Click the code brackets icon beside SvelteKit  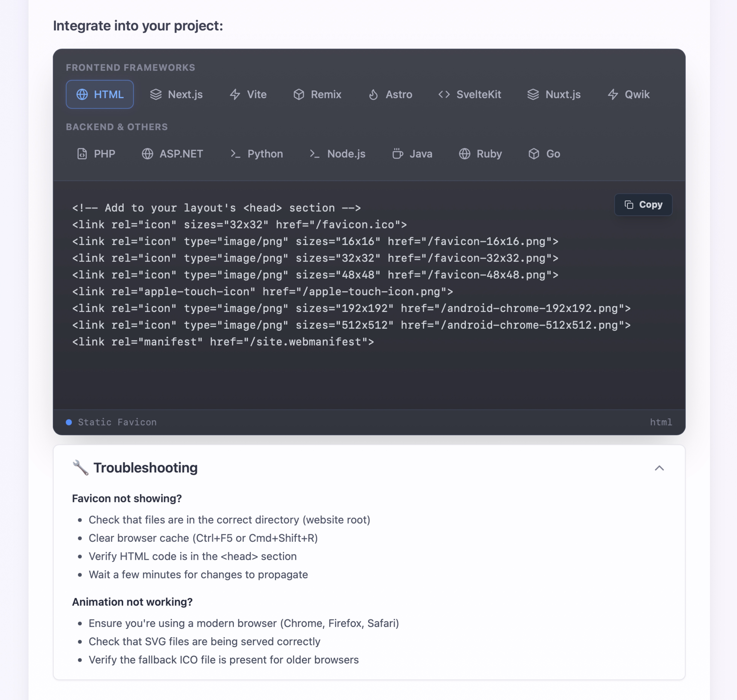(x=444, y=94)
